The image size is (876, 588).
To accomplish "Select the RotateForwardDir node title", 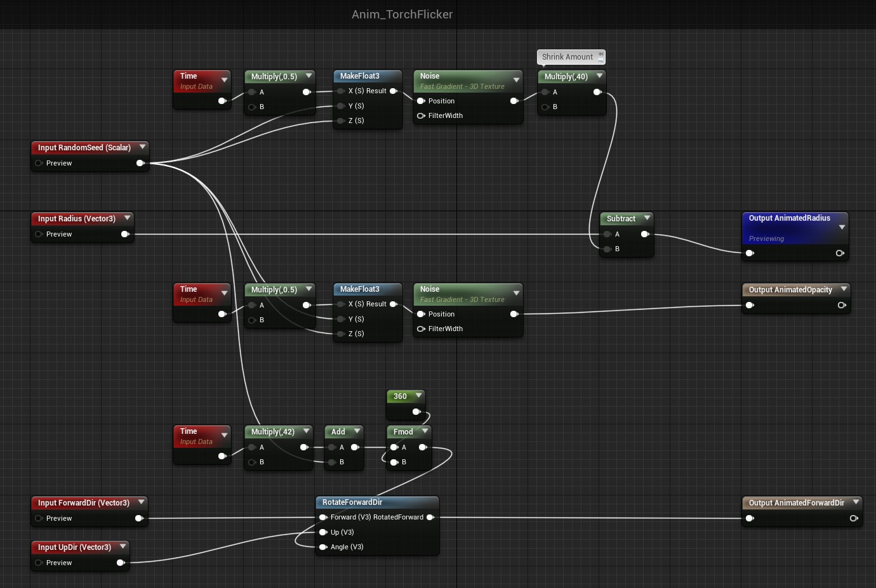I will 352,502.
